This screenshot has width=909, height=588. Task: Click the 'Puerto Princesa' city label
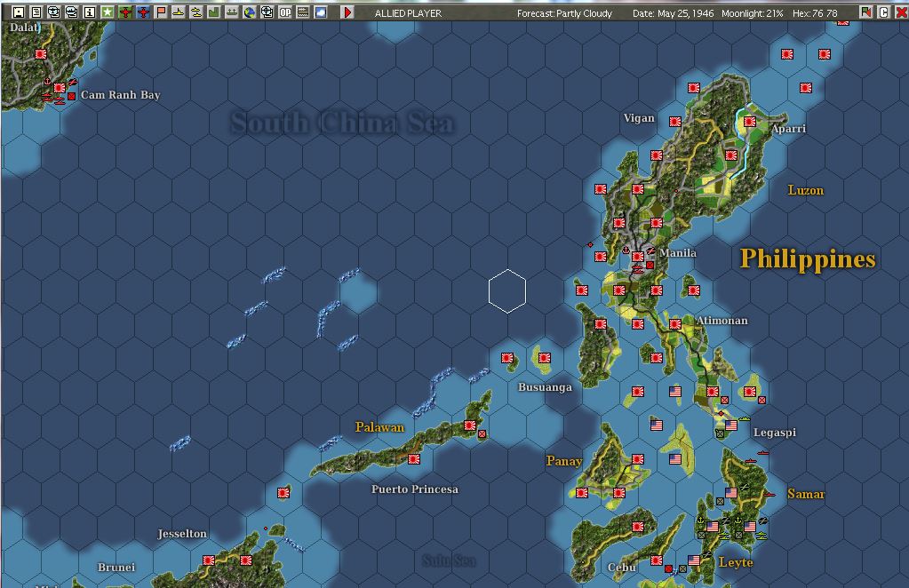414,489
